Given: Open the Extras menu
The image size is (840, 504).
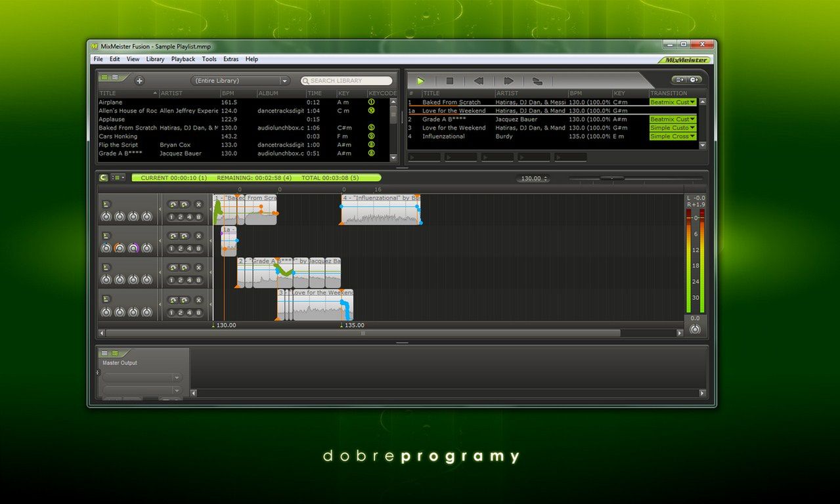Looking at the screenshot, I should tap(231, 59).
